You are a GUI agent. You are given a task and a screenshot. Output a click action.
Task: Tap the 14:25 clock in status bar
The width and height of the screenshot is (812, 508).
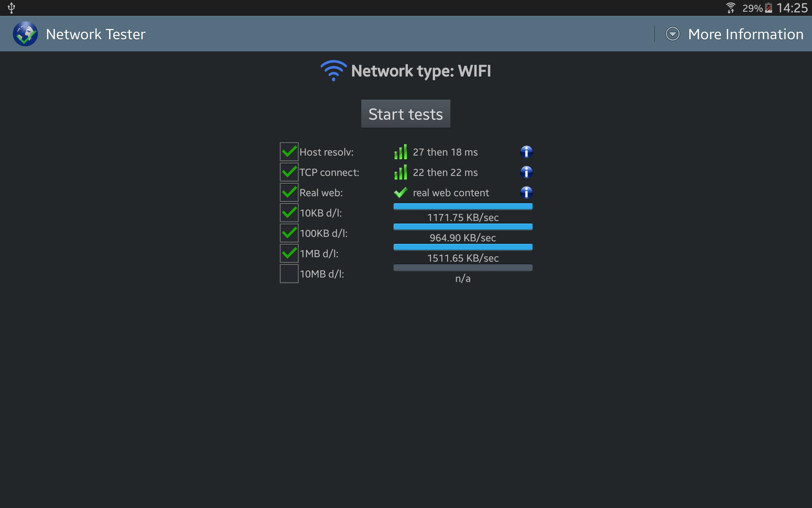pos(792,8)
